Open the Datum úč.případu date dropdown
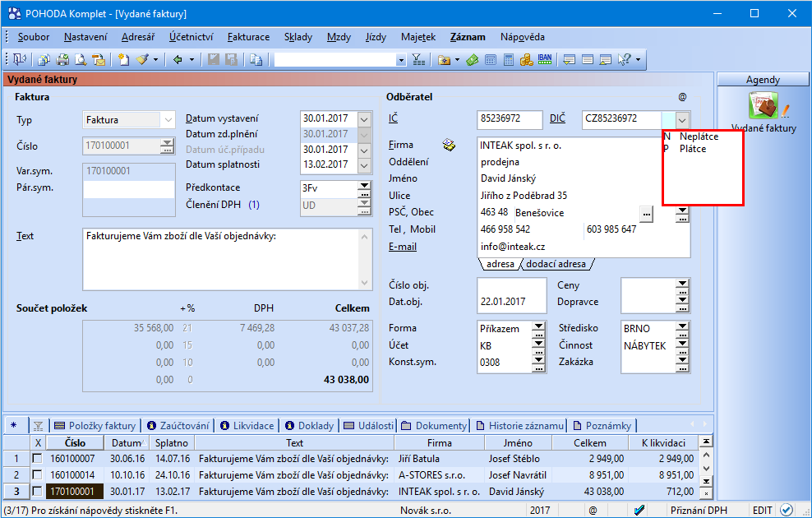 365,150
